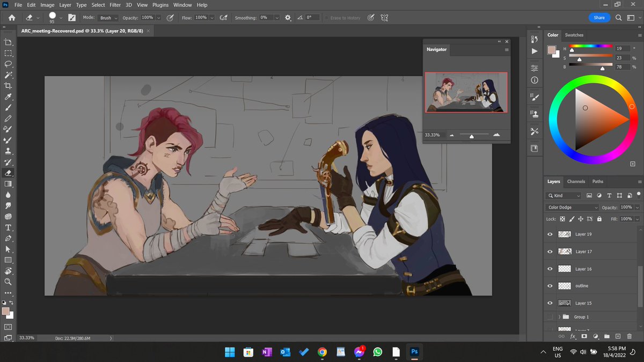The image size is (644, 362).
Task: Open brush settings gear in options bar
Action: pos(288,18)
